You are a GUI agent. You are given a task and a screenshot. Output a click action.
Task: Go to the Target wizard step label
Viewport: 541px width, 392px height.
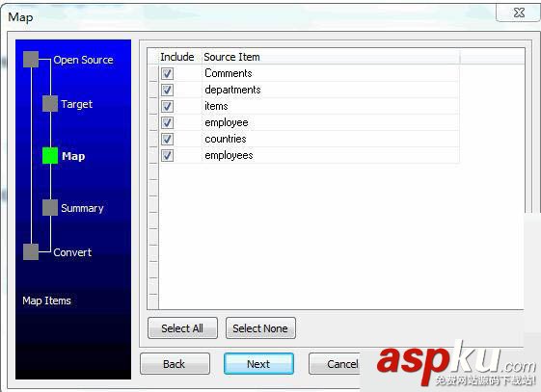(x=76, y=104)
